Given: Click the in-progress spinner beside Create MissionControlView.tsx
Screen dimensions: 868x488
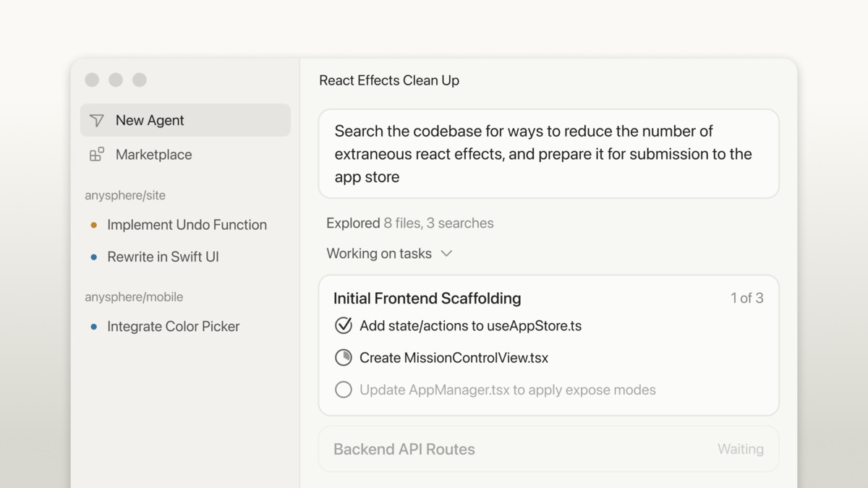Looking at the screenshot, I should (x=343, y=357).
